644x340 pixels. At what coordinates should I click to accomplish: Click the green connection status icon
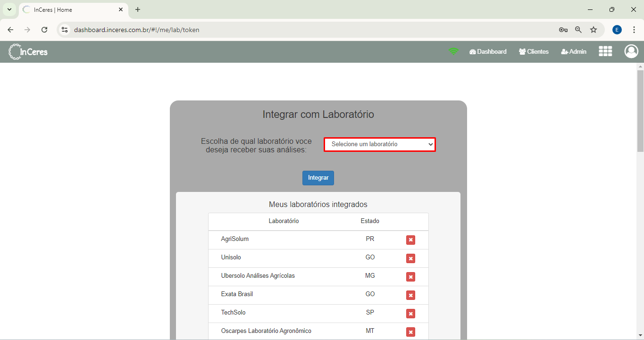pyautogui.click(x=453, y=51)
